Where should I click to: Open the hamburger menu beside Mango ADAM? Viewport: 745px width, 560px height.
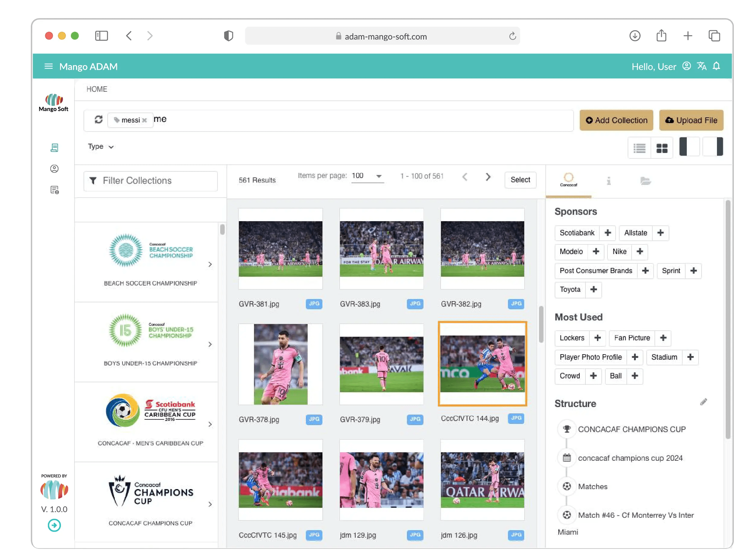click(x=49, y=66)
